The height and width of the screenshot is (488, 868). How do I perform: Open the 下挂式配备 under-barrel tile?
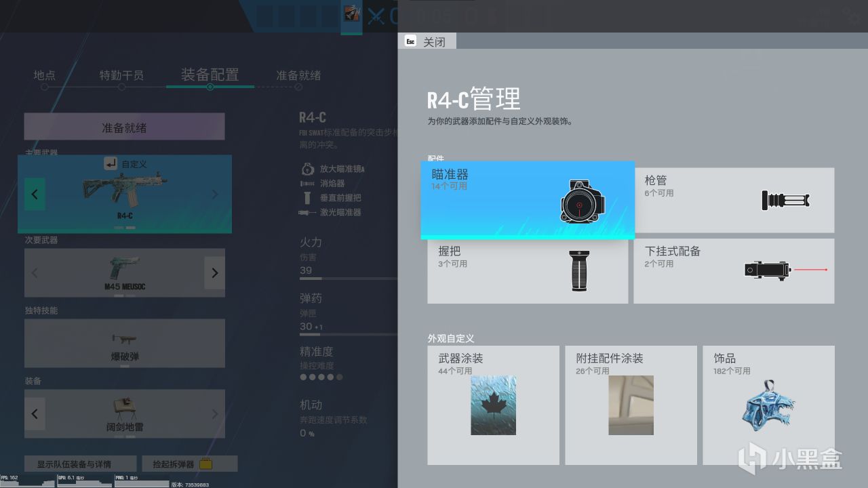[734, 270]
